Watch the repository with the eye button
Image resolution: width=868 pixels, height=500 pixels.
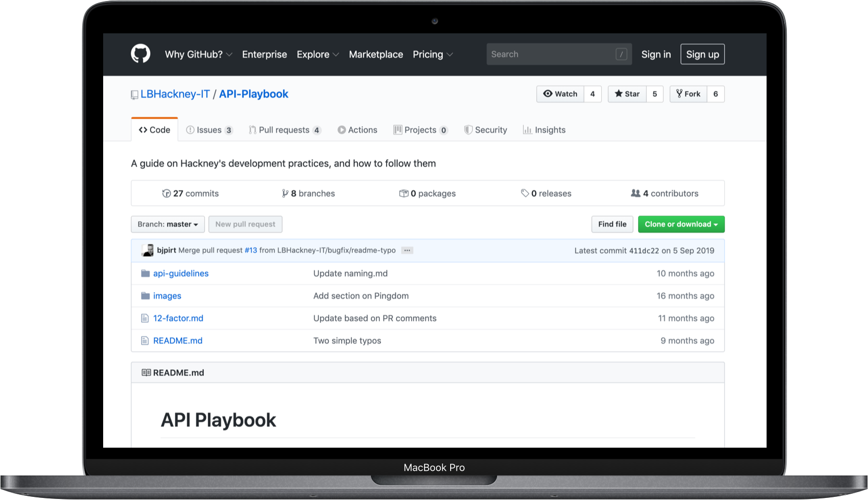tap(560, 94)
